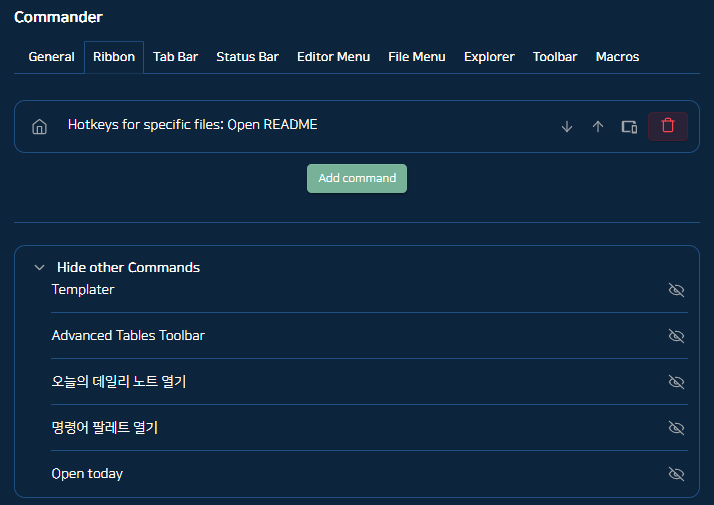714x505 pixels.
Task: Click the Open today label
Action: 87,474
